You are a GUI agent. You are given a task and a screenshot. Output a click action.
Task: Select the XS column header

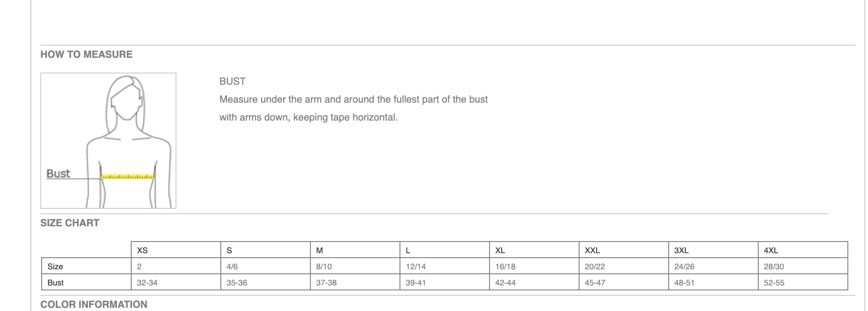pyautogui.click(x=176, y=250)
